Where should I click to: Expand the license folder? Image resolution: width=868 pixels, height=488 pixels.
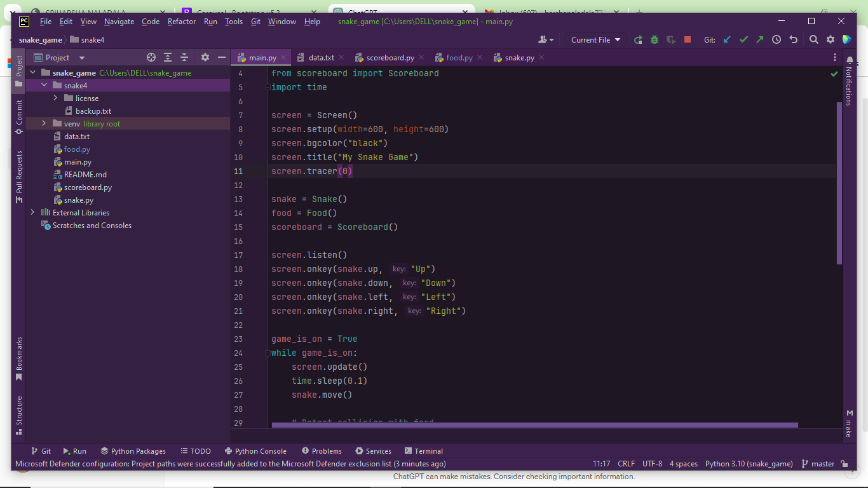pyautogui.click(x=56, y=98)
